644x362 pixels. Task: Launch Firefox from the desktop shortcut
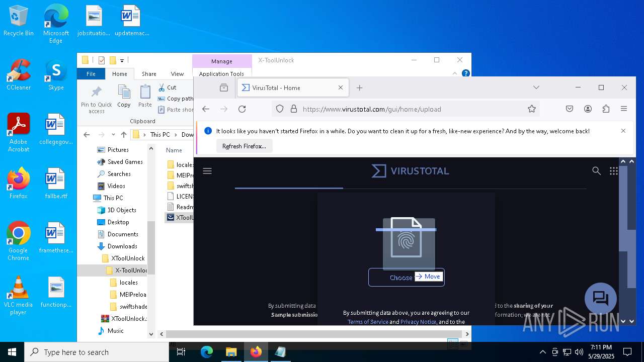click(19, 184)
